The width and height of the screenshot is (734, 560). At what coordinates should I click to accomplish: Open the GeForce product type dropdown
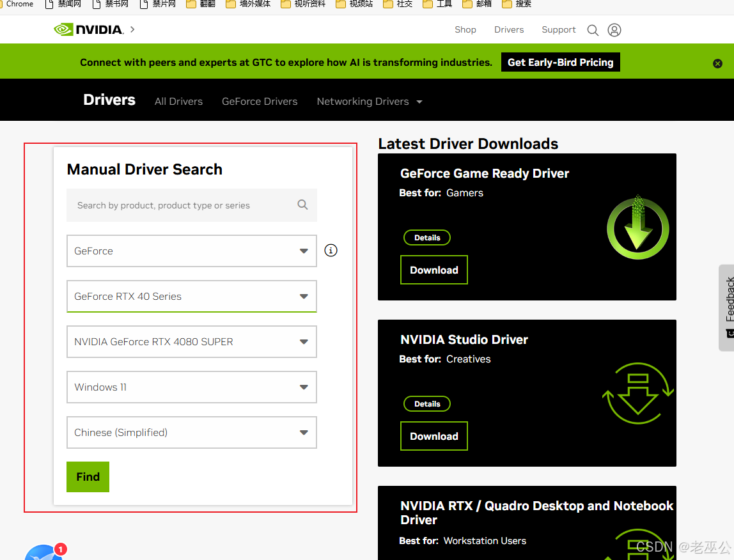[191, 251]
